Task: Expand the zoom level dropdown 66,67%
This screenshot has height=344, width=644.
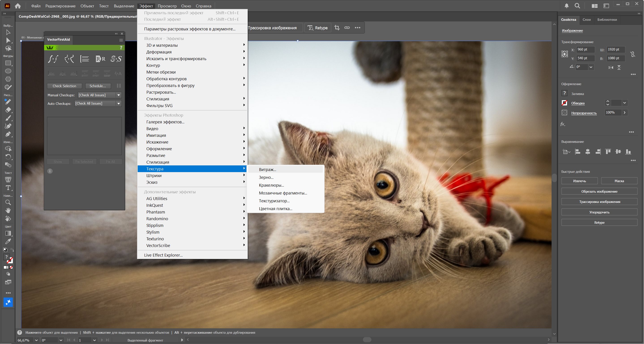Action: [36, 340]
